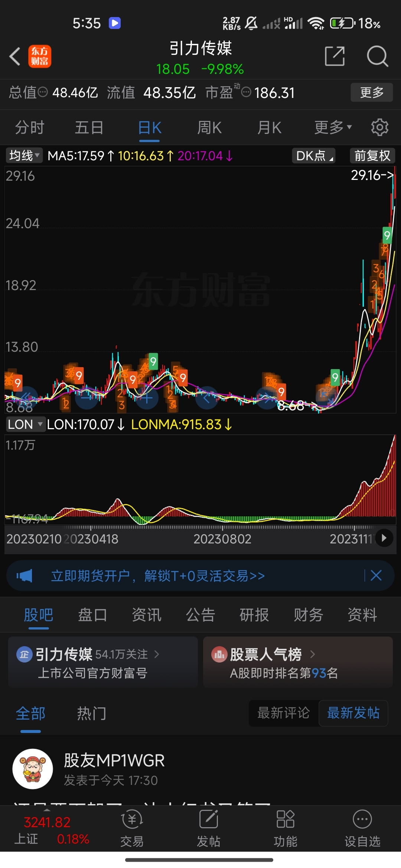Open A股即时排名第93名 card
The width and height of the screenshot is (401, 868).
pos(298,662)
